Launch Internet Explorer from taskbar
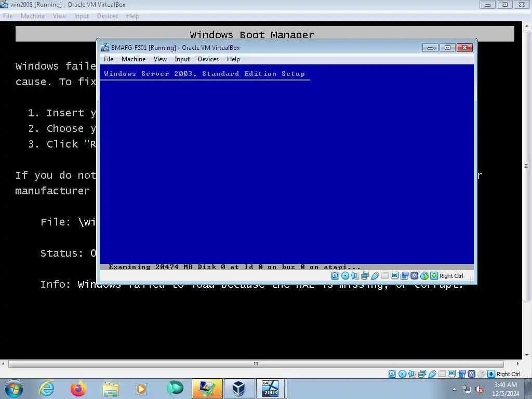The height and width of the screenshot is (399, 532). point(46,389)
